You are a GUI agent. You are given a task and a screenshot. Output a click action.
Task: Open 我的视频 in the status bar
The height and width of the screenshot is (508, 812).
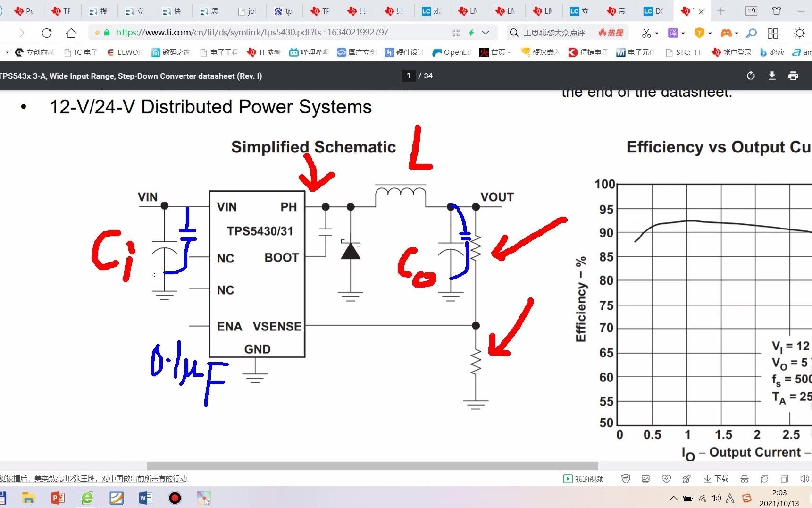click(x=583, y=479)
